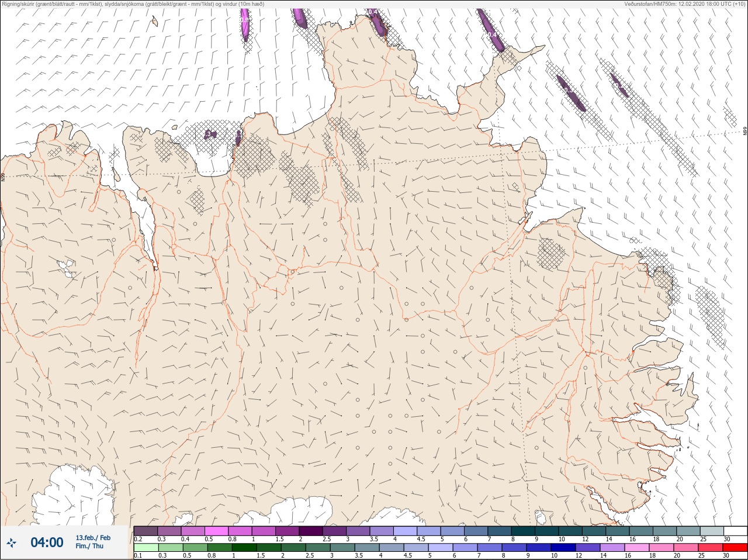This screenshot has width=748, height=560.
Task: Pick the dark green rain swatch starting at 1
Action: 244,548
